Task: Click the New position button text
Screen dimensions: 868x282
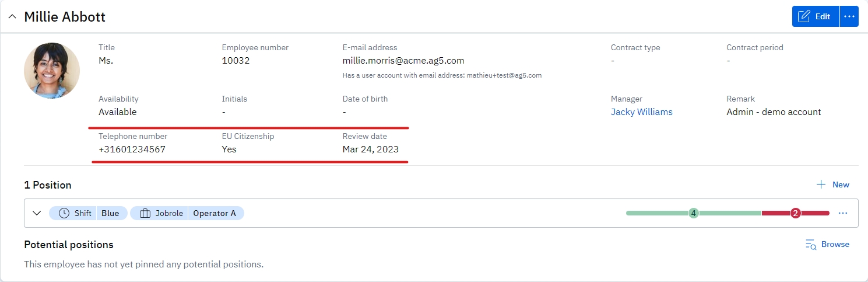Action: click(841, 184)
